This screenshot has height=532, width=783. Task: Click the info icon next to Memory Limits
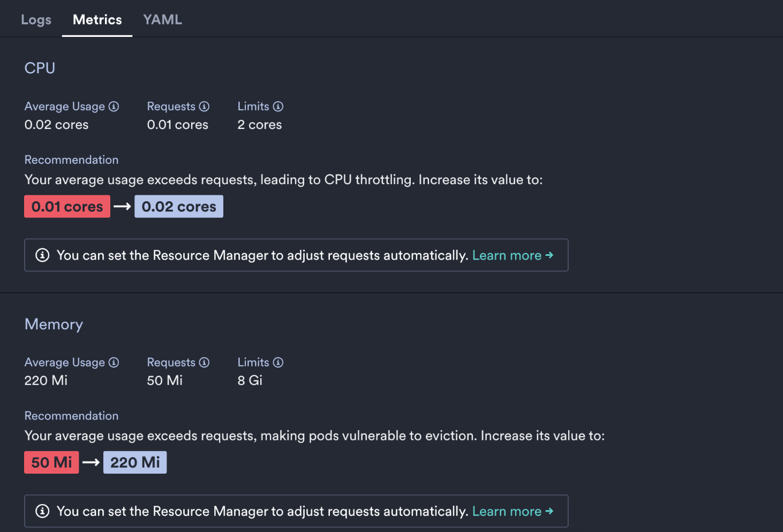click(x=278, y=362)
